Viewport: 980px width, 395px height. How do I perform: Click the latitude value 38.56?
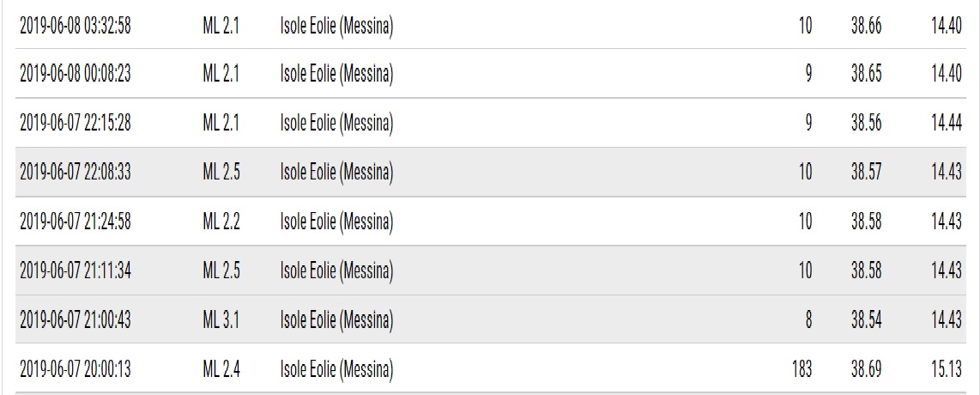[x=866, y=124]
